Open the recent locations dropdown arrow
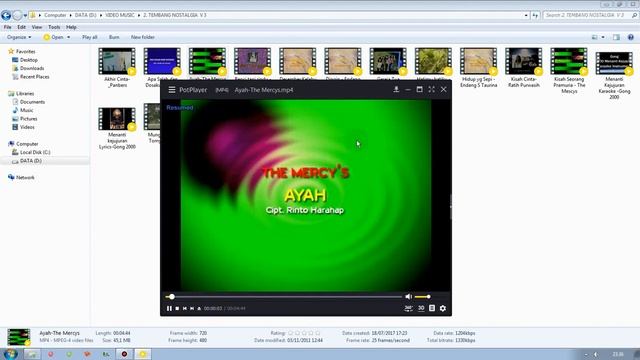The width and height of the screenshot is (640, 360). [25, 16]
